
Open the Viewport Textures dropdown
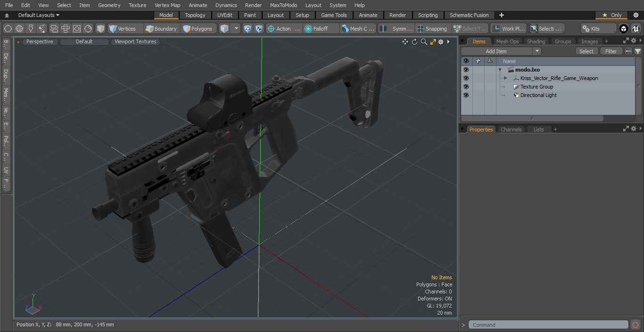pyautogui.click(x=135, y=42)
